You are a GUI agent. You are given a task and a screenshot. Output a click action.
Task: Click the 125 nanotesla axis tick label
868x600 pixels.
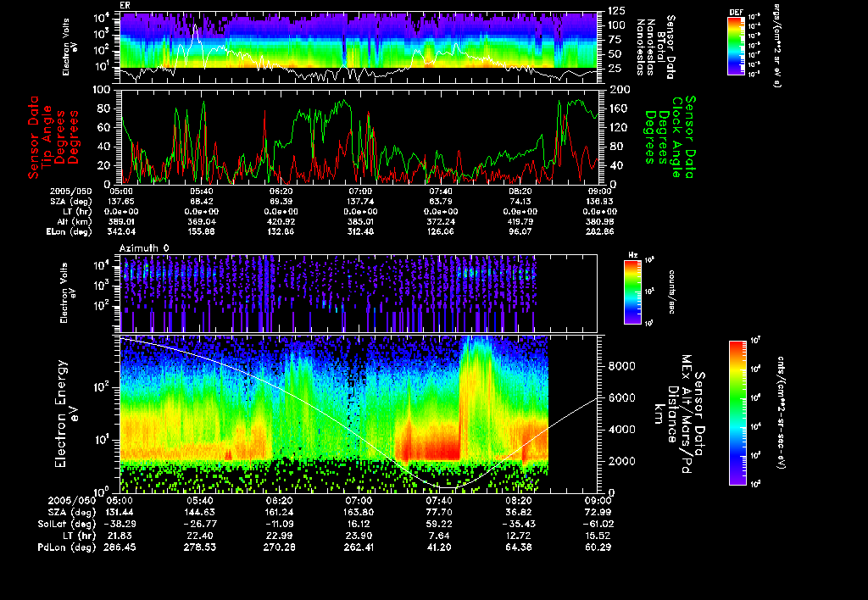pyautogui.click(x=617, y=11)
